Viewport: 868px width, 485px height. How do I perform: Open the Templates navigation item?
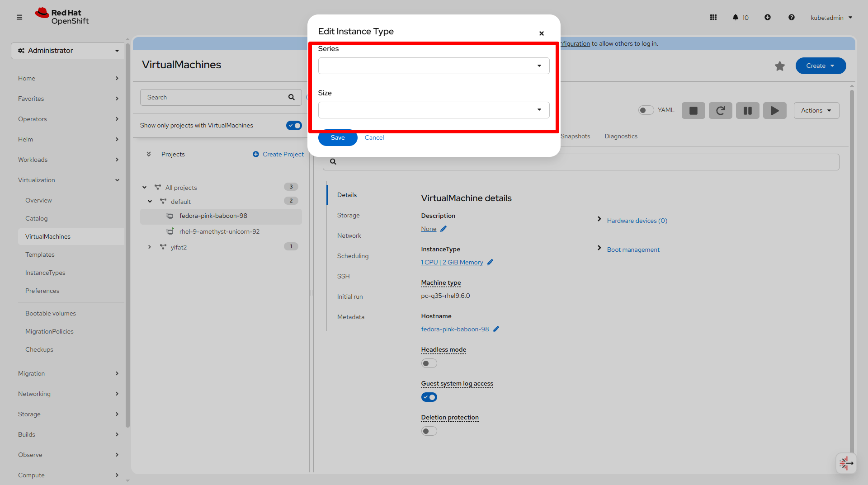(x=40, y=254)
